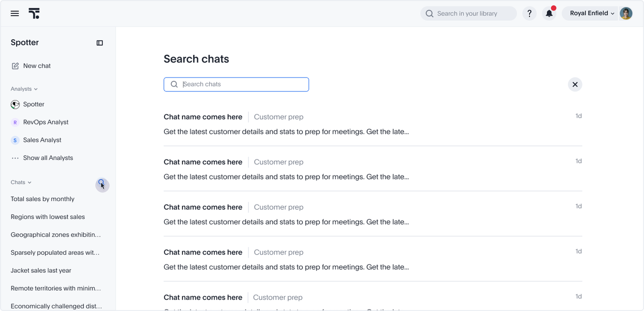The width and height of the screenshot is (644, 311).
Task: Start a New chat
Action: click(x=37, y=66)
